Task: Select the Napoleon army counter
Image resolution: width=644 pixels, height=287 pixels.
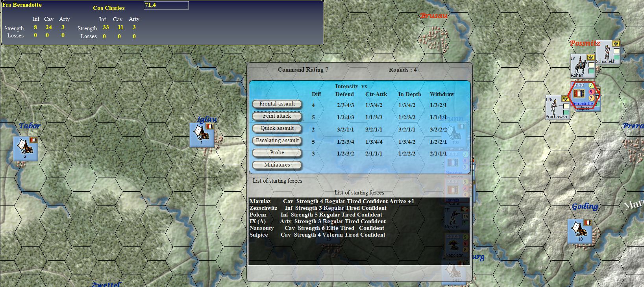Action: click(457, 246)
